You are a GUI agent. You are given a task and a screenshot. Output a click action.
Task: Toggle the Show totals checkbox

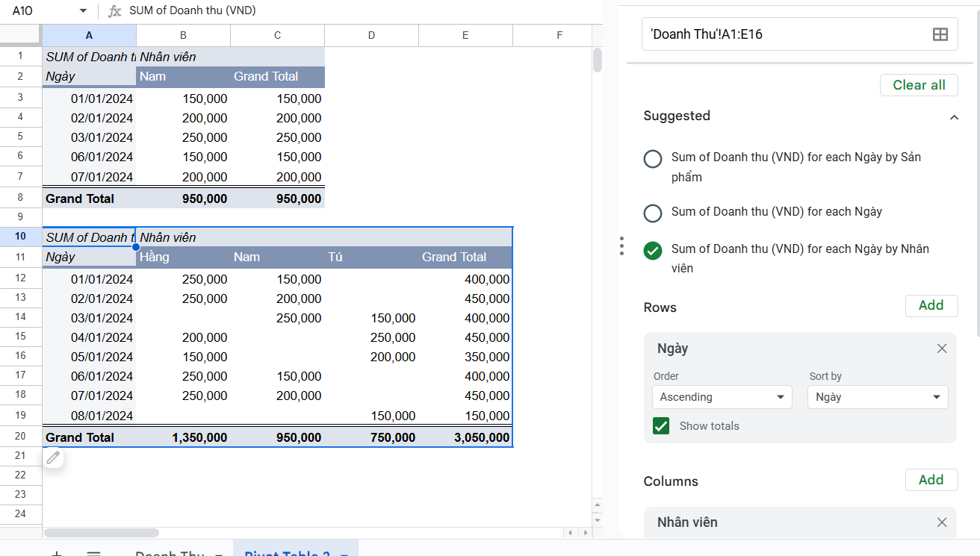click(x=661, y=426)
